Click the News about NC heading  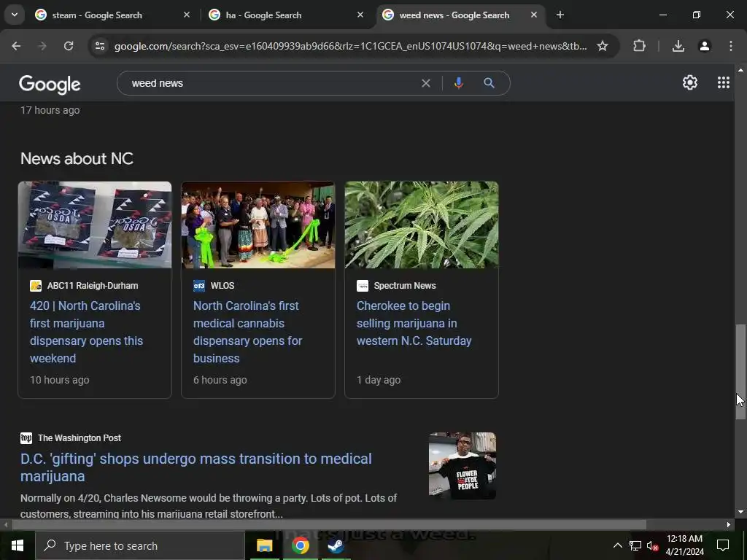point(77,158)
